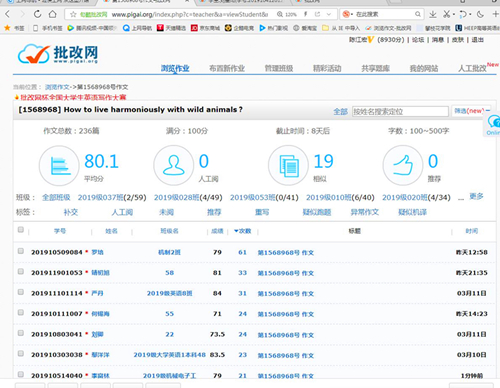Click the similar essays documents icon

tap(288, 165)
